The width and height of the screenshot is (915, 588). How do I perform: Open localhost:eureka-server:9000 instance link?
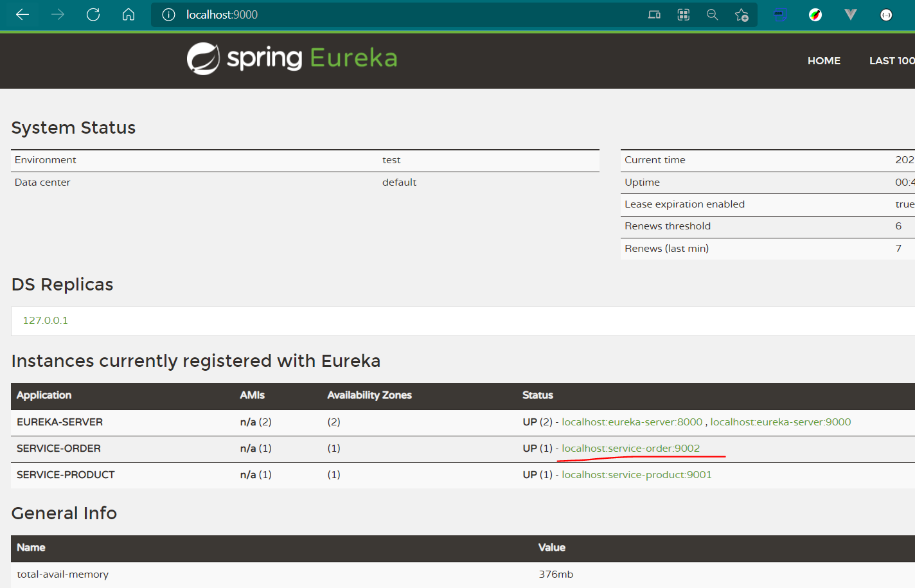[x=781, y=422]
